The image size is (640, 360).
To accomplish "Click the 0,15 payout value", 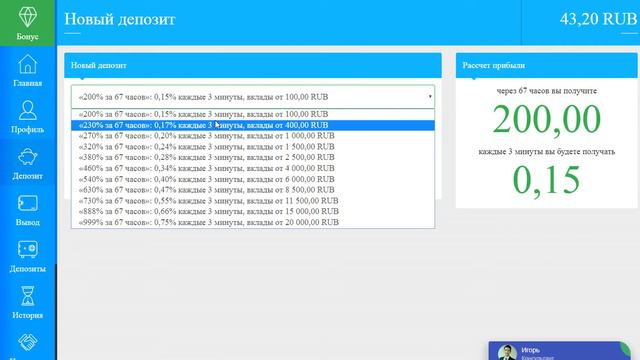I will pyautogui.click(x=546, y=180).
